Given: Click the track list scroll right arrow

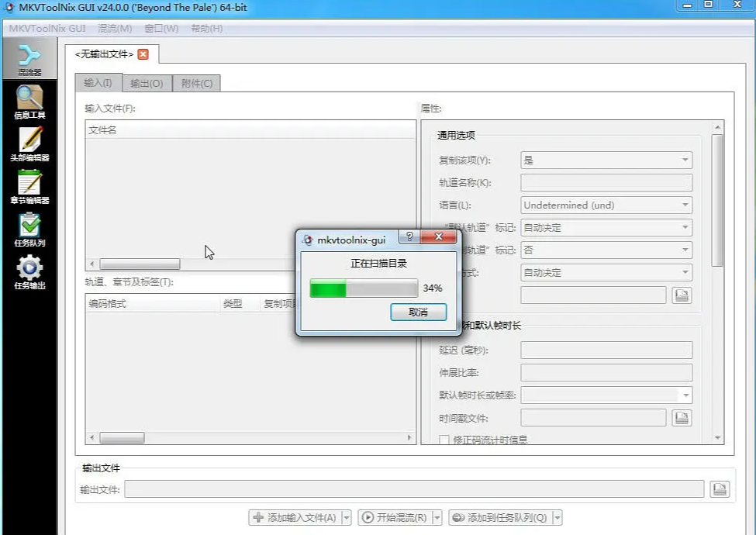Looking at the screenshot, I should tap(409, 437).
